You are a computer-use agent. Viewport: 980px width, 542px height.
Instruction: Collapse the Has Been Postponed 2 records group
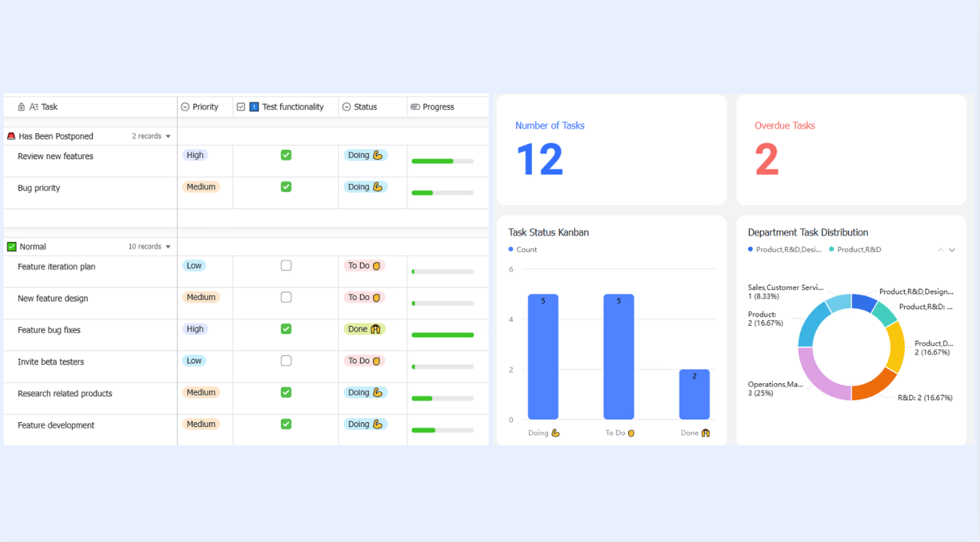(168, 136)
